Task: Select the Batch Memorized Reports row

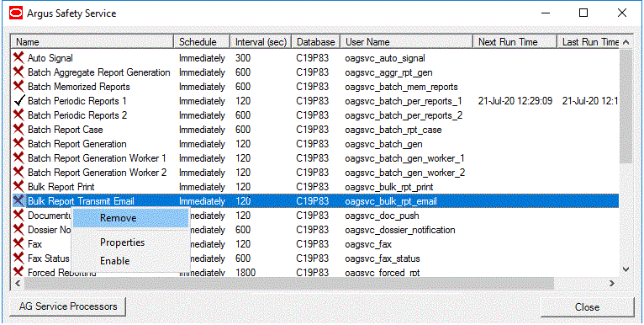Action: click(x=316, y=87)
